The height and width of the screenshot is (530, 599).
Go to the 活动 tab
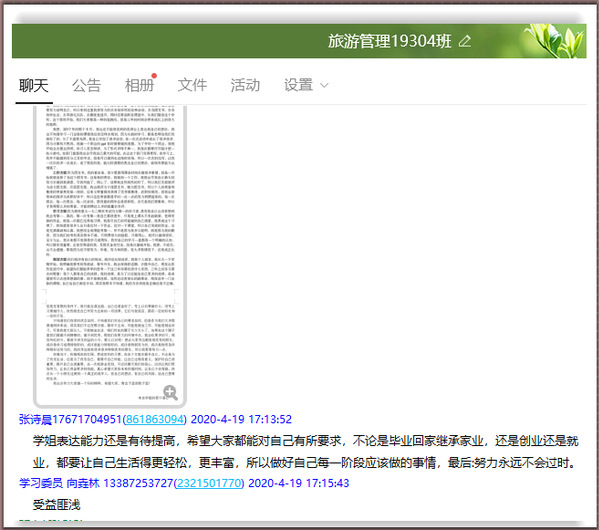[245, 85]
